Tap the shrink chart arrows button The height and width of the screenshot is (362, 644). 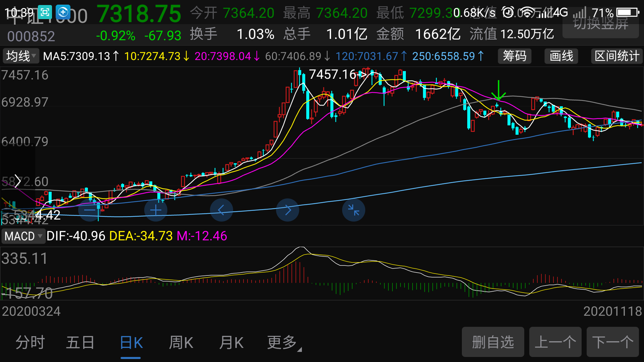coord(354,210)
